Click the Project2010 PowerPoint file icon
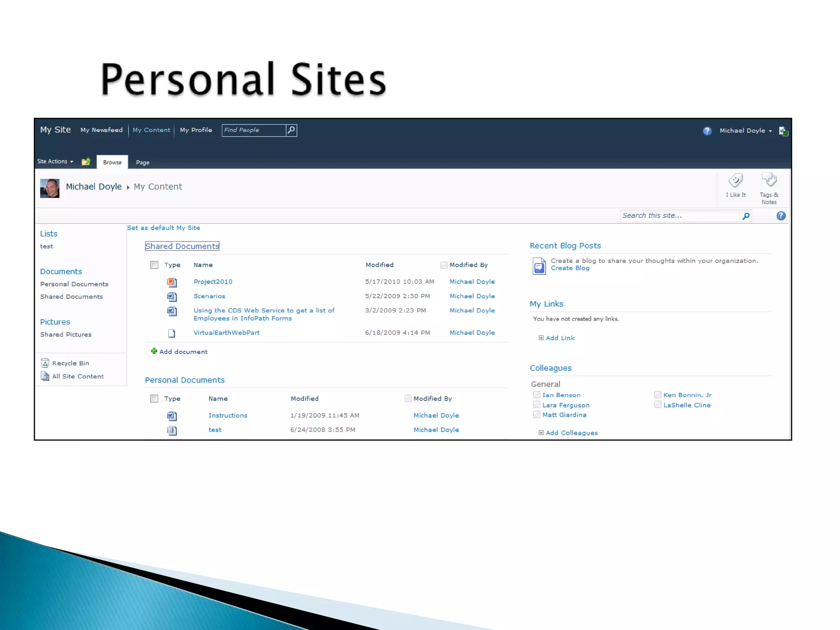The width and height of the screenshot is (840, 630). tap(172, 282)
